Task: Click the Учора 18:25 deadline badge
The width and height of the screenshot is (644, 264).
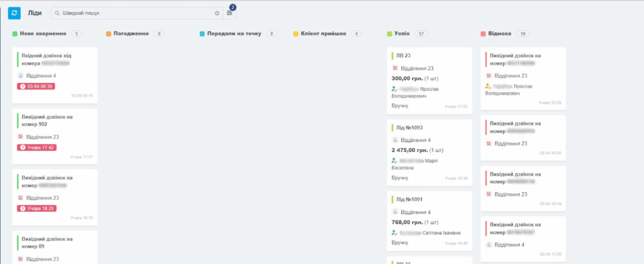Action: [37, 208]
